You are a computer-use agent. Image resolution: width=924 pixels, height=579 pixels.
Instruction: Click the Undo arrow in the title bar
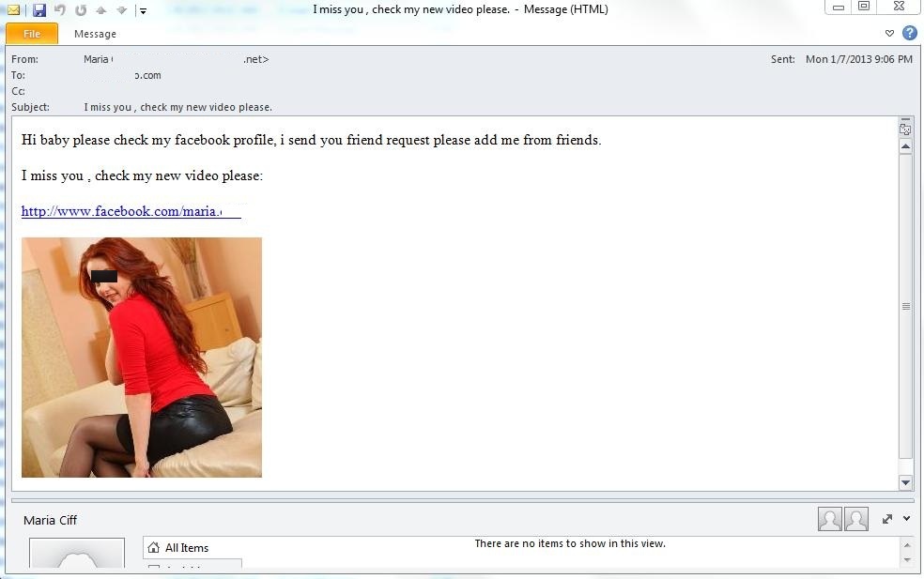coord(60,10)
